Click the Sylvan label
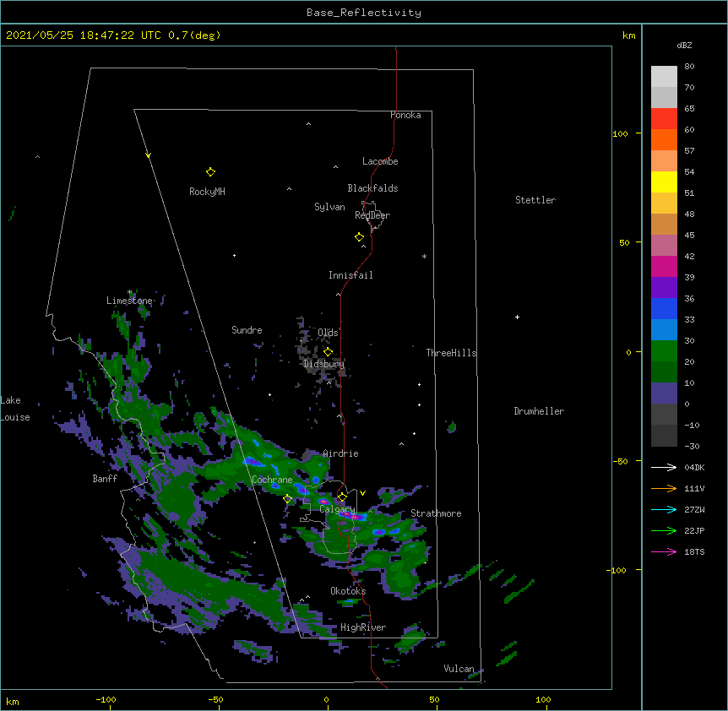The image size is (728, 711). pyautogui.click(x=329, y=207)
